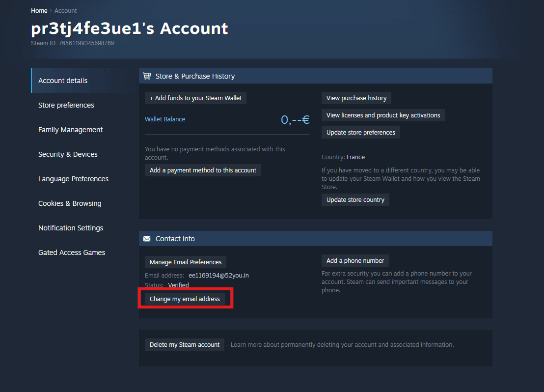Click the Country: France text
This screenshot has height=392, width=544.
[343, 157]
